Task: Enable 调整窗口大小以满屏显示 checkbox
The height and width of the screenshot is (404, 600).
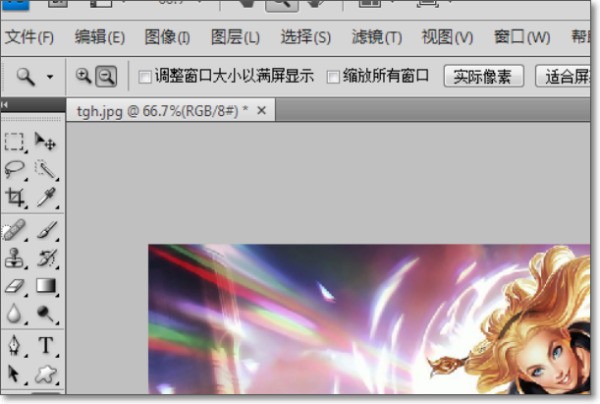Action: pyautogui.click(x=145, y=77)
